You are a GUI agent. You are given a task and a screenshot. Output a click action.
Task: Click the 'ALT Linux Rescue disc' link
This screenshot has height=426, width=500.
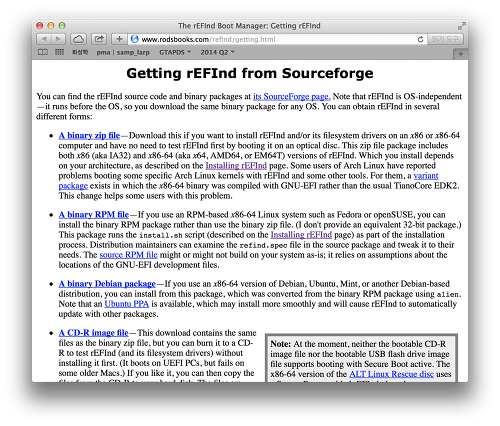point(391,374)
